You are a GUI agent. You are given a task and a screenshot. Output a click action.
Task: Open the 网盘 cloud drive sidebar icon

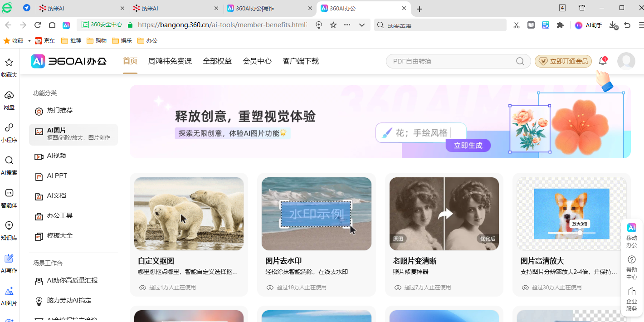pyautogui.click(x=9, y=96)
